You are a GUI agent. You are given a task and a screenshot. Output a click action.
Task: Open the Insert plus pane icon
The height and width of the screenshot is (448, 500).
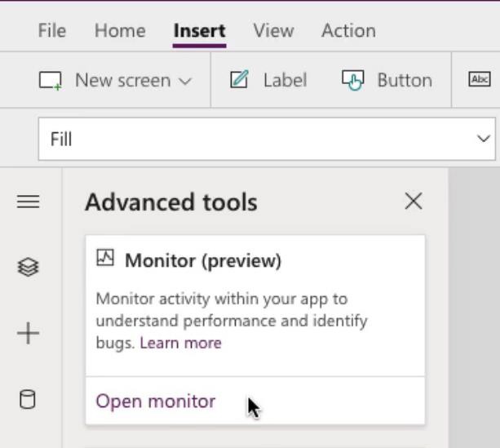pos(28,333)
